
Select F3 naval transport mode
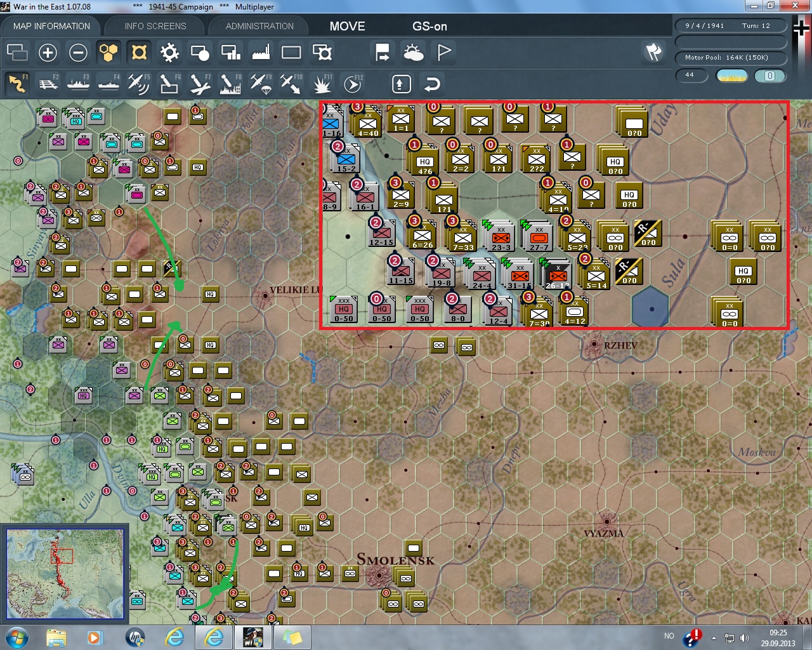tap(78, 83)
